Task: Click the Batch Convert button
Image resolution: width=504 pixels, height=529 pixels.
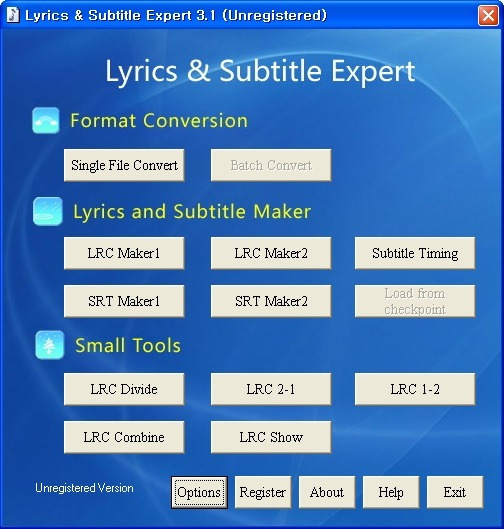Action: click(271, 165)
